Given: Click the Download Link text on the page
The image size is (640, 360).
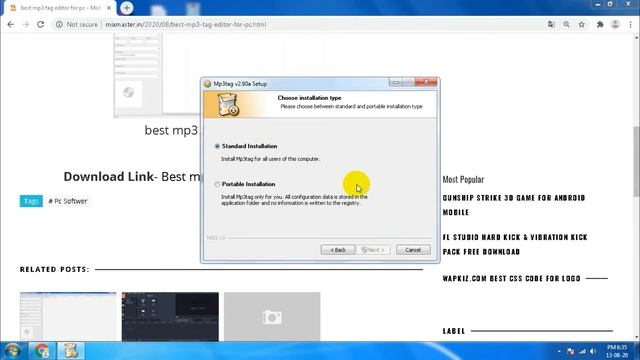Looking at the screenshot, I should pos(109,177).
